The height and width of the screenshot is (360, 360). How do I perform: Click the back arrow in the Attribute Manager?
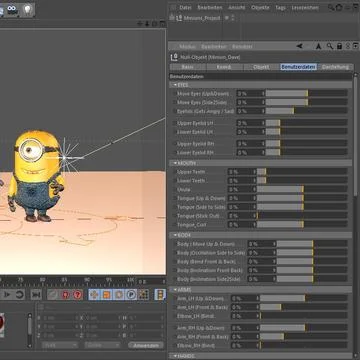(299, 46)
